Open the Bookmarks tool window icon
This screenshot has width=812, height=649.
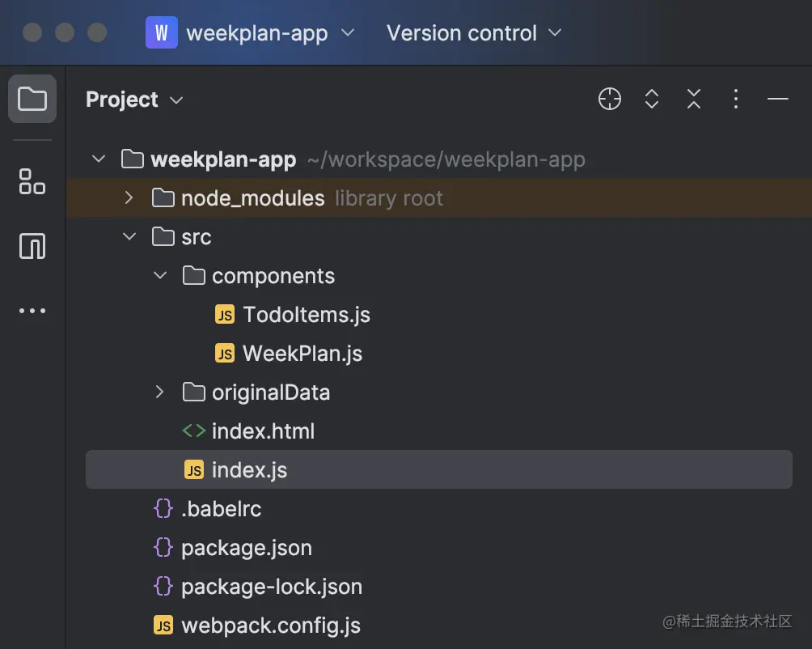click(32, 246)
